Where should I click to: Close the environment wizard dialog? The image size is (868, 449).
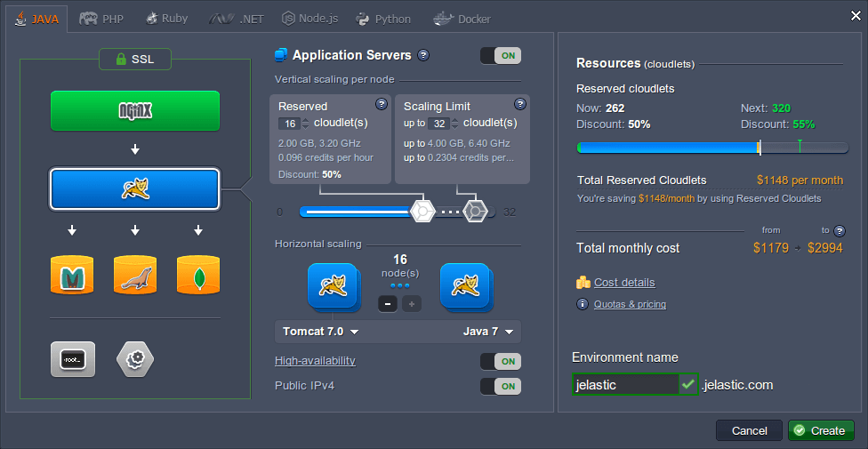856,16
